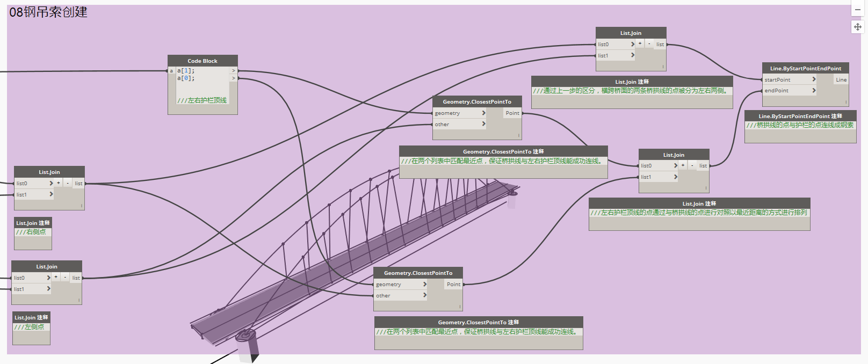
Task: Click - on List.Join wired to startPoint
Action: click(x=649, y=44)
